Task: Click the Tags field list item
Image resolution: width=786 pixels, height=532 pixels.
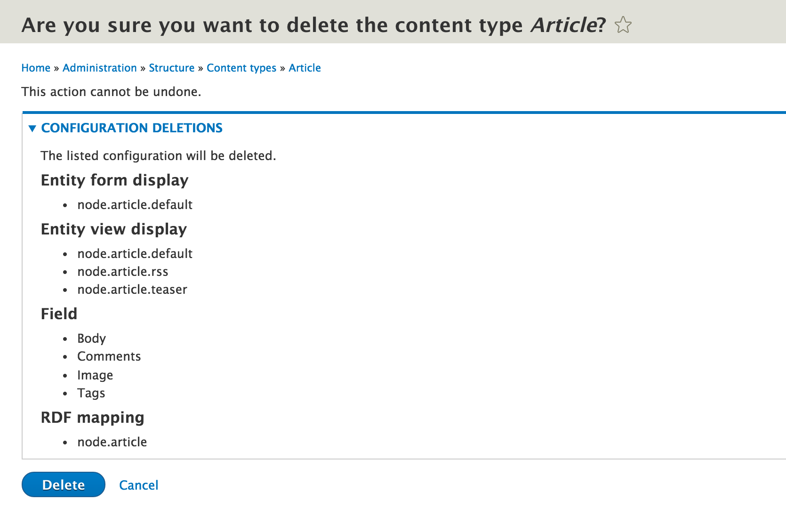Action: coord(91,393)
